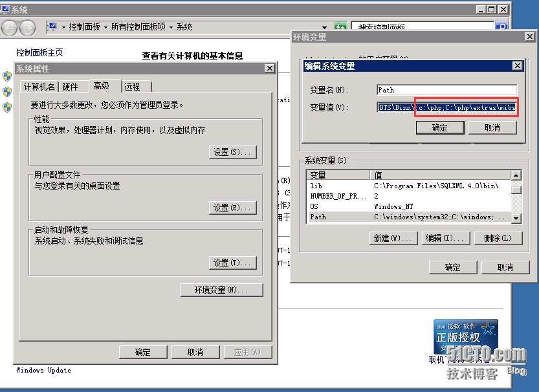Click the control panel search box
This screenshot has height=392, width=539.
[x=423, y=26]
